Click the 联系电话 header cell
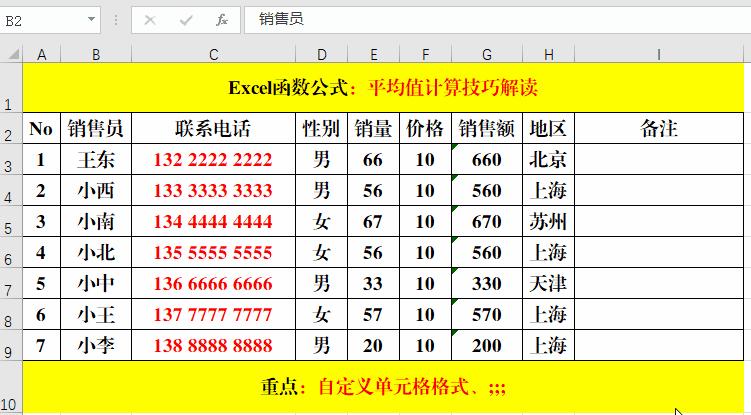751x415 pixels. pos(214,128)
